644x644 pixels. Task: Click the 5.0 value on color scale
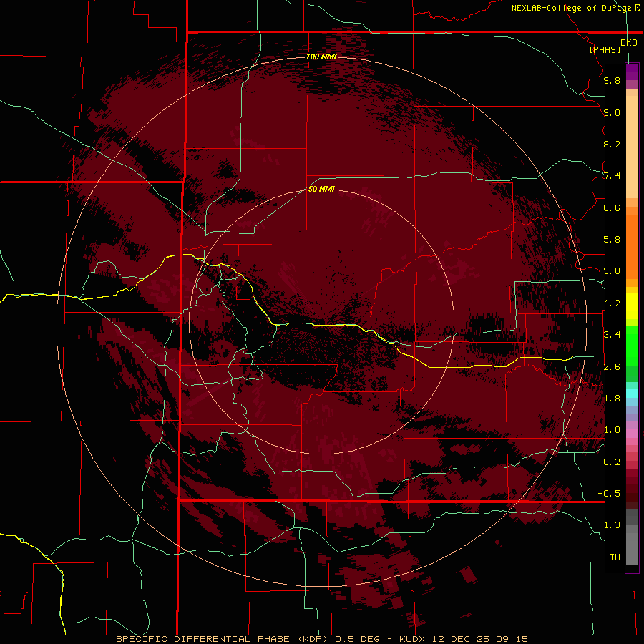[x=612, y=271]
